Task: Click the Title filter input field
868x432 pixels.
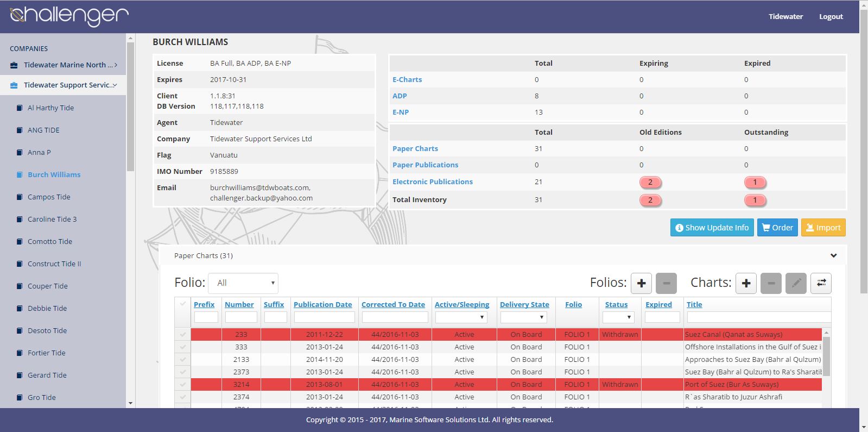Action: tap(759, 317)
